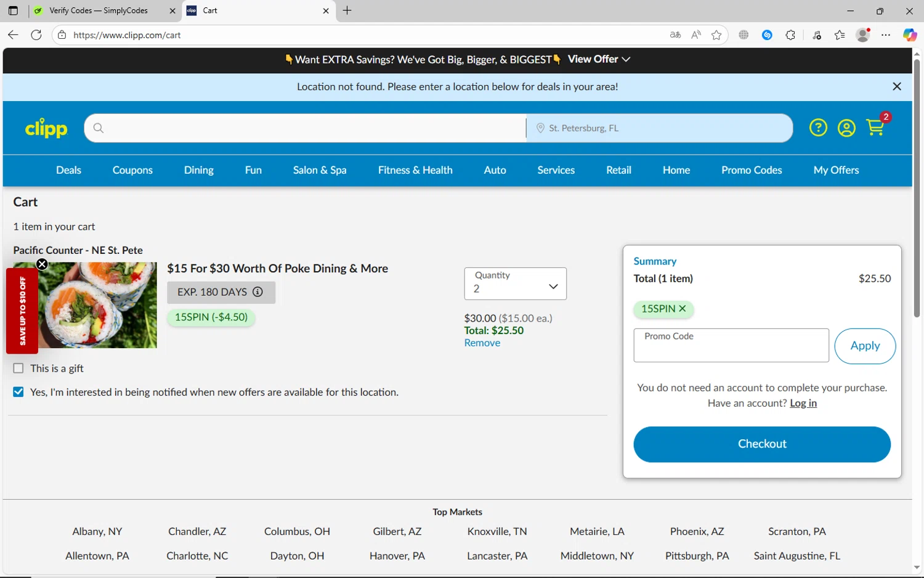Viewport: 924px width, 578px height.
Task: Click the Remove item link
Action: click(482, 343)
